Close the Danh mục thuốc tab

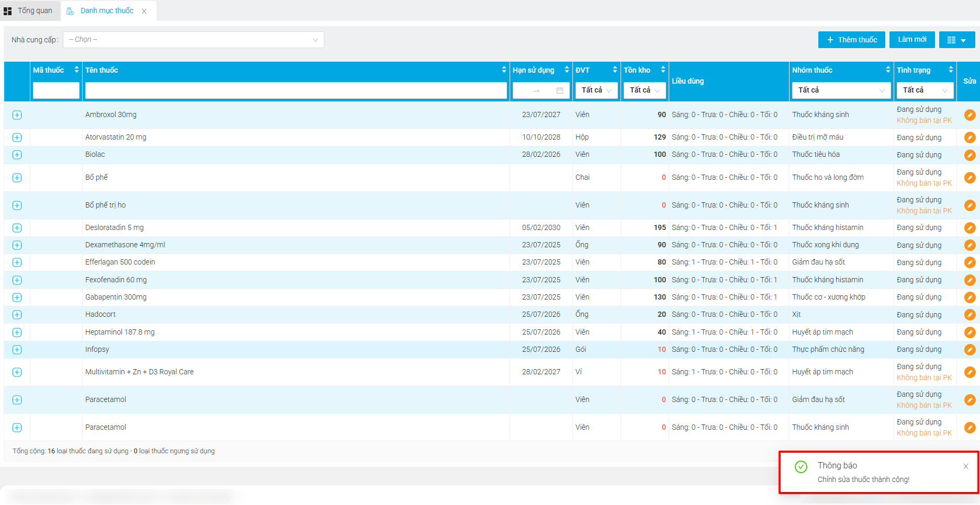tap(144, 11)
